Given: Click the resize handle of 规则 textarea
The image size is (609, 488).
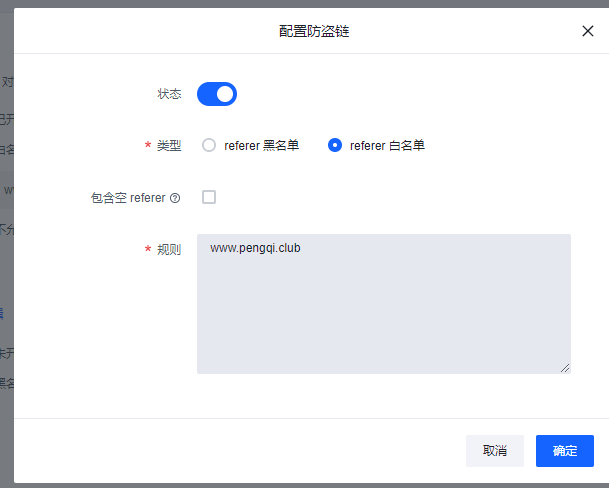Looking at the screenshot, I should 565,368.
